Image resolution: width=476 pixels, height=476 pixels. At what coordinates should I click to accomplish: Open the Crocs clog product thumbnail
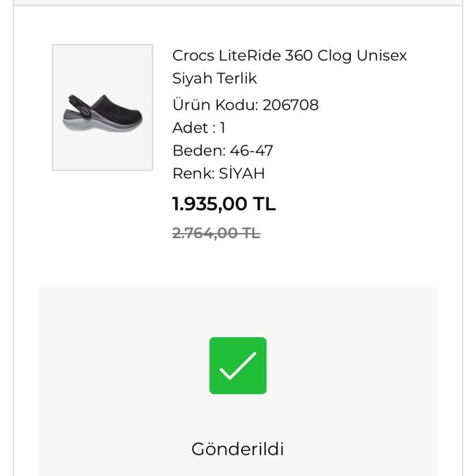pos(102,107)
